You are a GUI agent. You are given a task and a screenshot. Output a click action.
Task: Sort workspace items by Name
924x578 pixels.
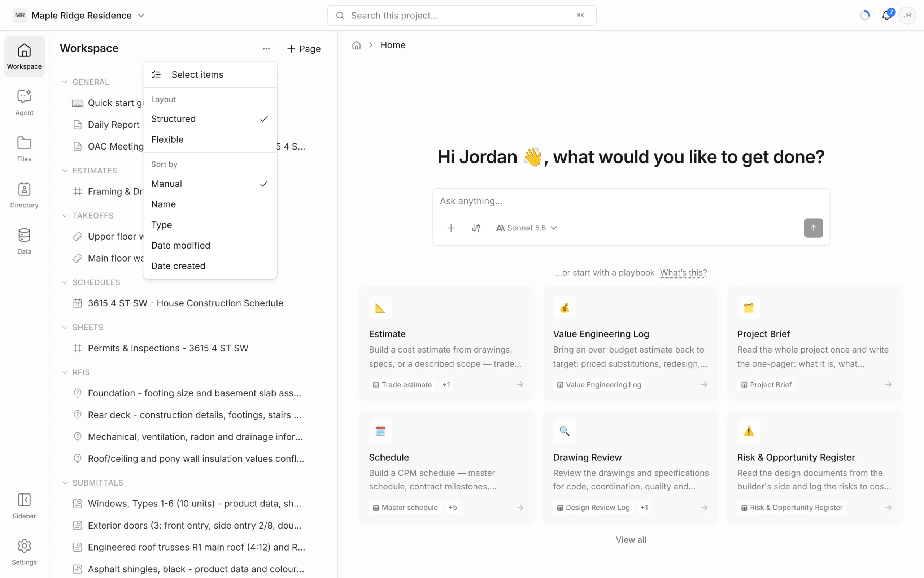[210, 204]
